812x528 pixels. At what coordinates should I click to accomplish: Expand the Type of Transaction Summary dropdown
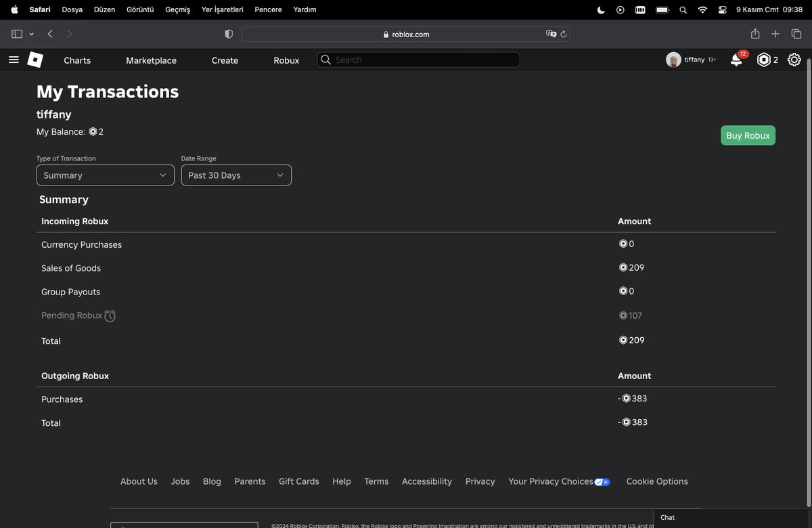point(105,175)
